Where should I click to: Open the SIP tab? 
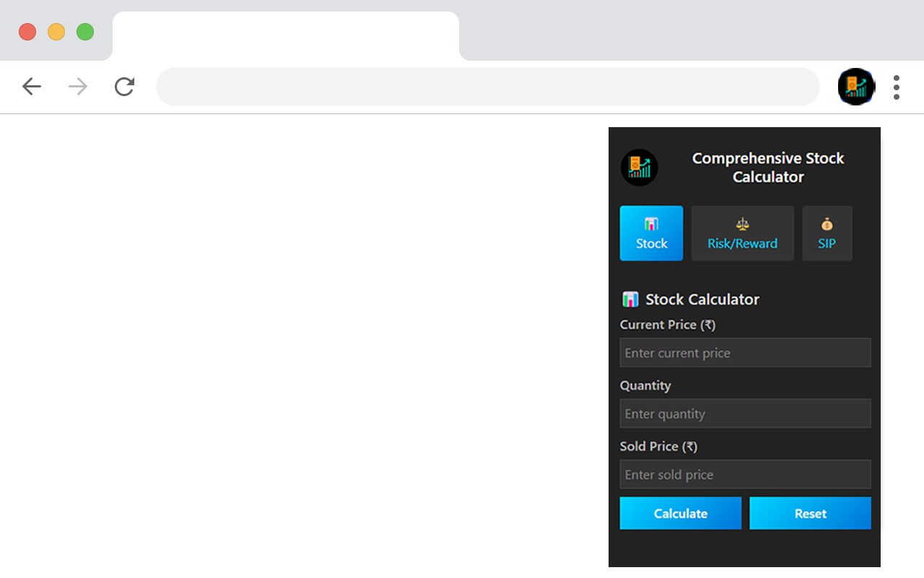click(827, 233)
